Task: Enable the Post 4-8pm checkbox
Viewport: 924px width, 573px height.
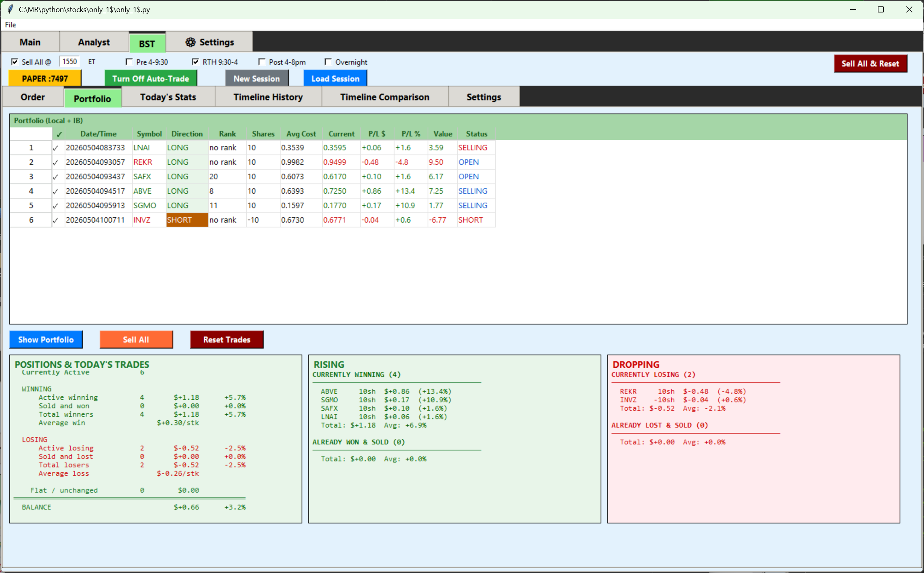Action: coord(262,62)
